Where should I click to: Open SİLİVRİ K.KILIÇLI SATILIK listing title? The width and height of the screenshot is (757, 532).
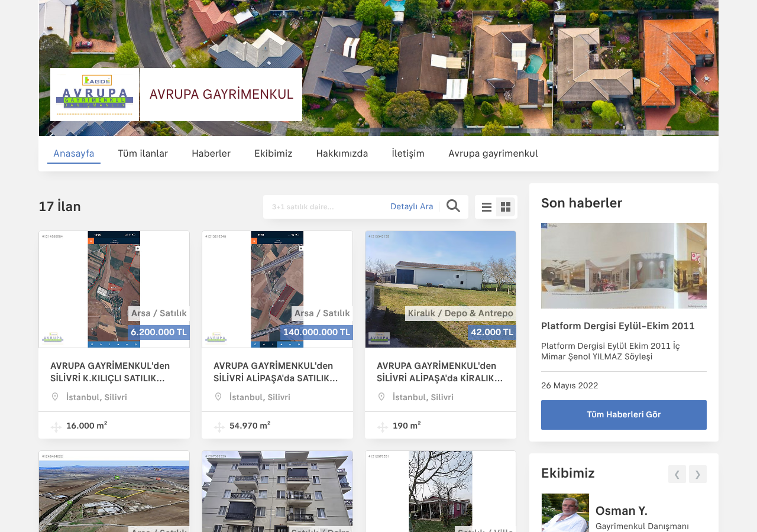110,372
